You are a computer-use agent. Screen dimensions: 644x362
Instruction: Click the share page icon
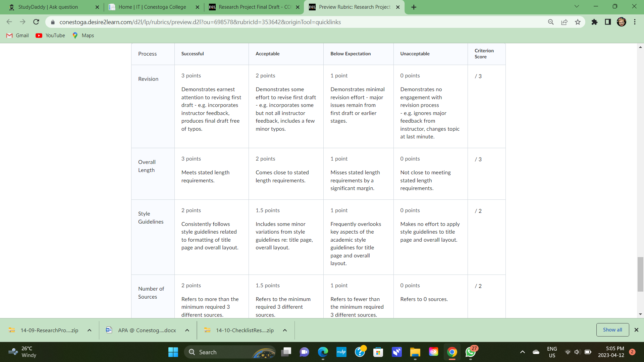point(564,22)
